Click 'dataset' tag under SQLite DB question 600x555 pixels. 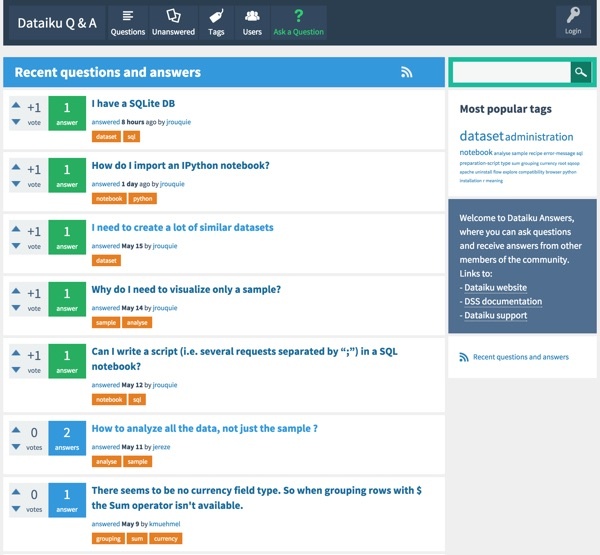(x=106, y=137)
